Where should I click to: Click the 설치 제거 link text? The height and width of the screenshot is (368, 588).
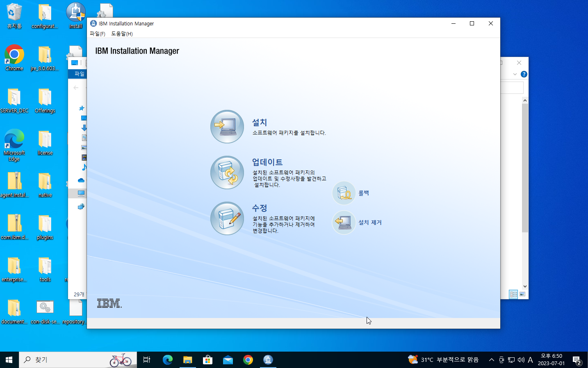(370, 223)
